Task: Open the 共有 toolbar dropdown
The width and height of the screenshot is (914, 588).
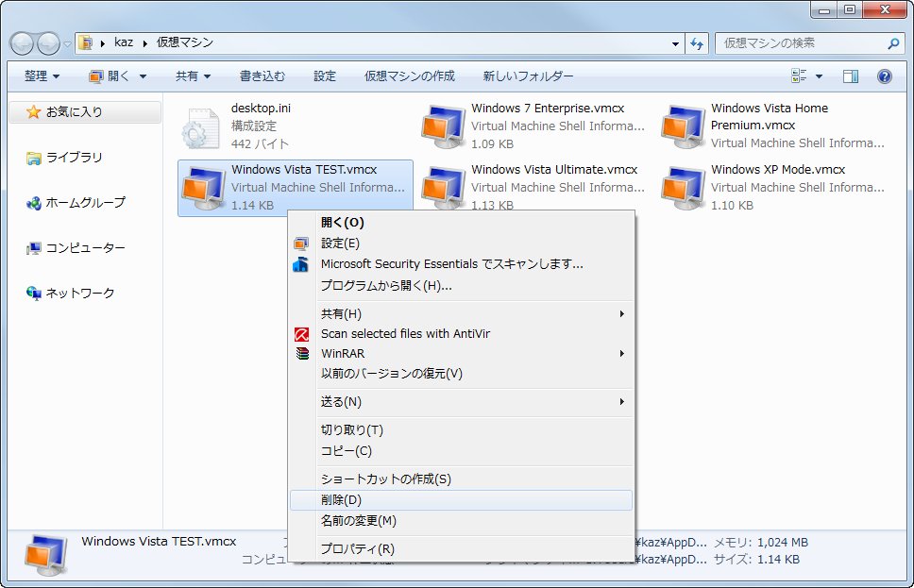Action: point(193,76)
